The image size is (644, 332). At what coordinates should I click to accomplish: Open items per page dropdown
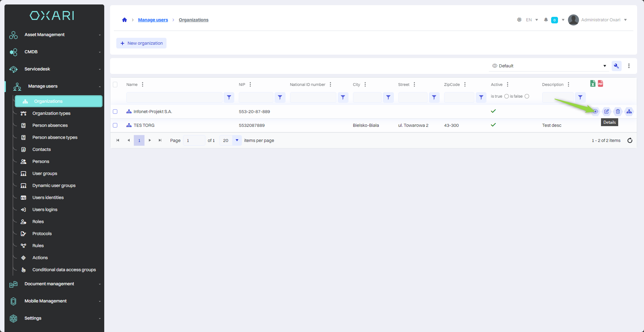pyautogui.click(x=237, y=140)
